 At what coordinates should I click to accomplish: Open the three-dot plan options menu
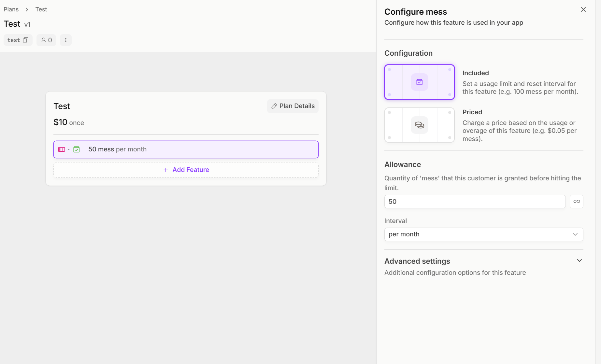coord(66,40)
